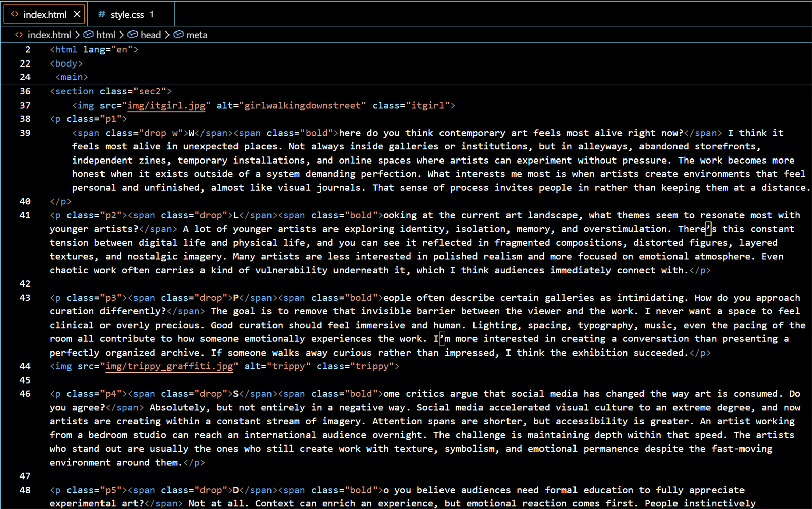Click section class "sec2" text
Viewport: 812px width, 509px height.
(111, 91)
